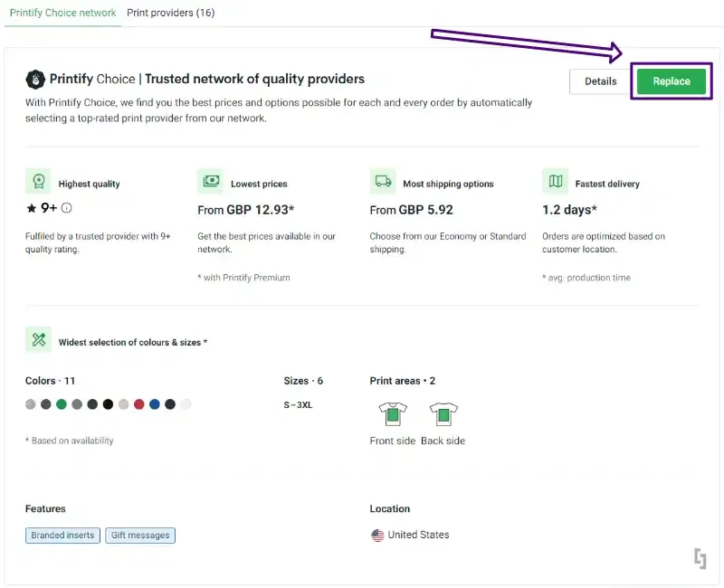Toggle the Branded inserts feature chip
The image size is (724, 588).
62,535
